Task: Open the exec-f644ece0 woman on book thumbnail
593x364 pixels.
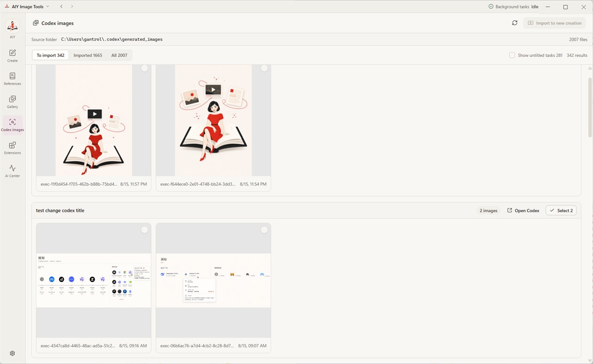Action: [x=213, y=120]
